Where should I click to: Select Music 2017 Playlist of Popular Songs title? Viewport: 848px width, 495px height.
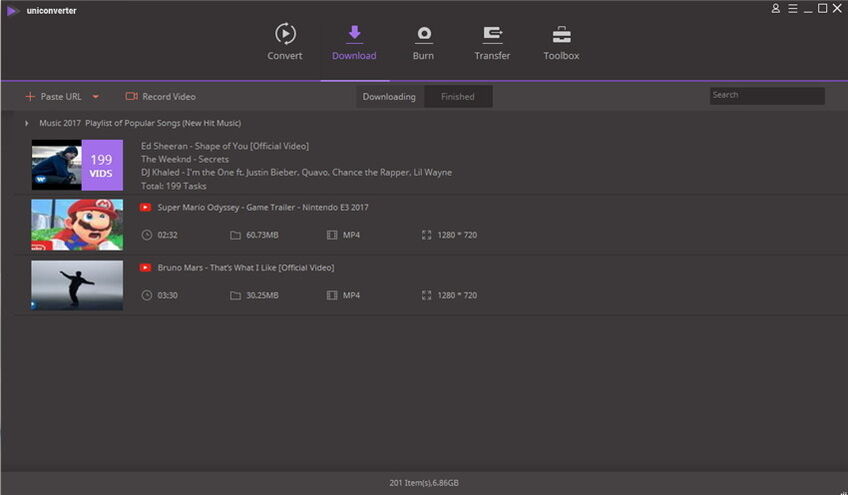(x=140, y=123)
